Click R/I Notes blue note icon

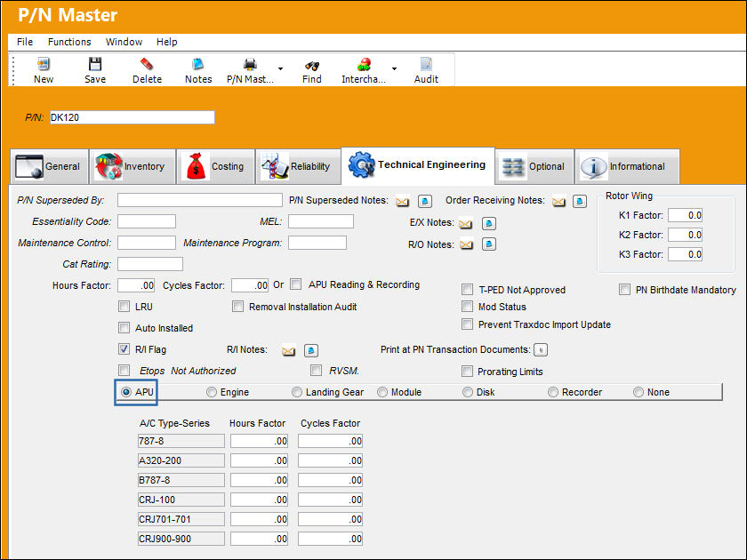(x=310, y=350)
